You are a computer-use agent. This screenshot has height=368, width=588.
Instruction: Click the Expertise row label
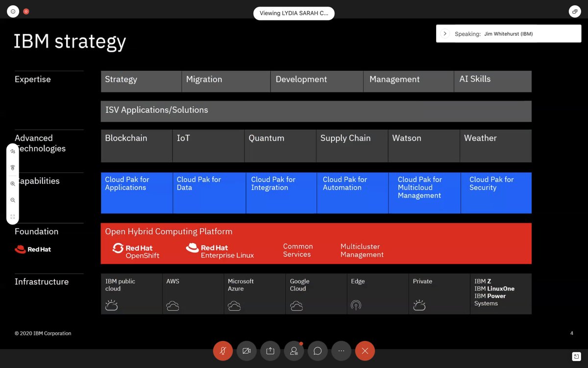point(33,79)
